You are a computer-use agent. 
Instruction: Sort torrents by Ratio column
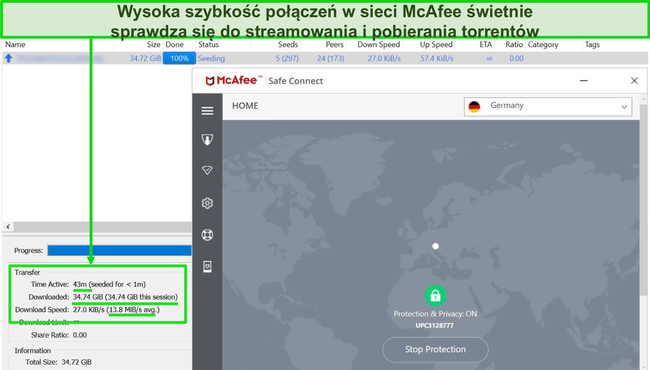(x=514, y=45)
